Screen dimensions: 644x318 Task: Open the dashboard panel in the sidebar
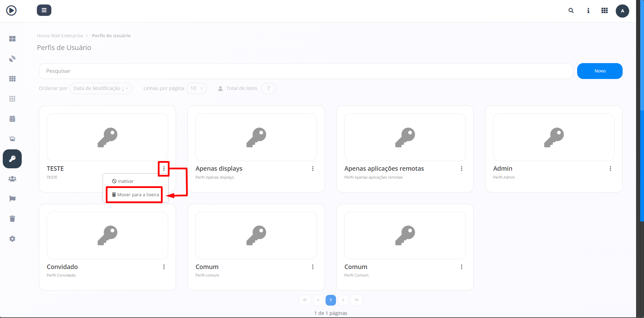click(12, 39)
